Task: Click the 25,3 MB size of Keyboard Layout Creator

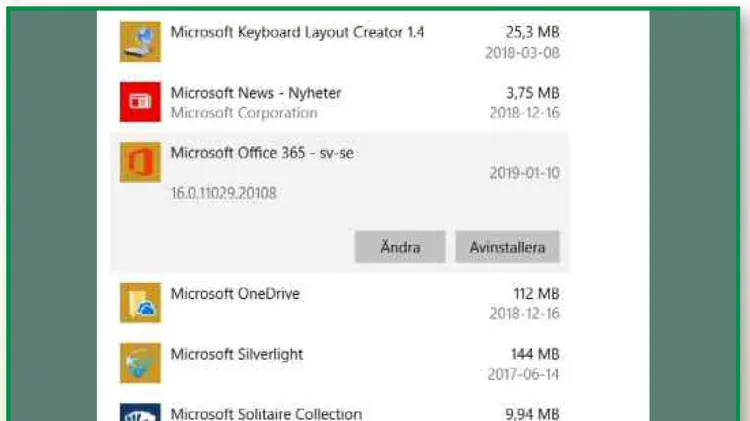Action: (x=532, y=32)
